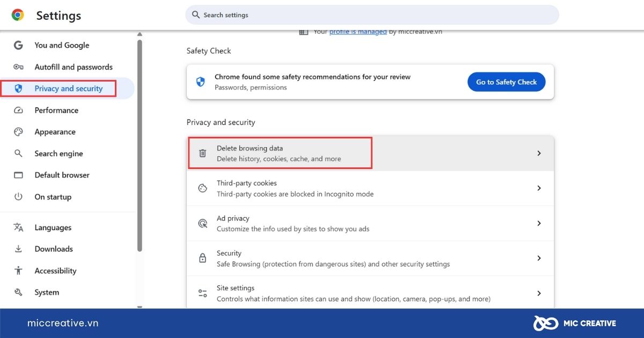The width and height of the screenshot is (644, 338).
Task: Click 'Chrome found some safety recommendations' text
Action: [312, 77]
